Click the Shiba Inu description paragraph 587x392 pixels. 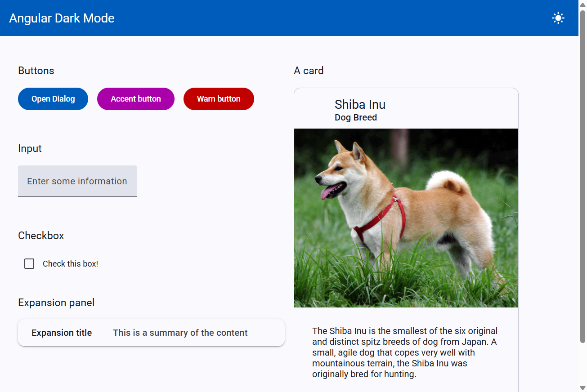pos(404,352)
